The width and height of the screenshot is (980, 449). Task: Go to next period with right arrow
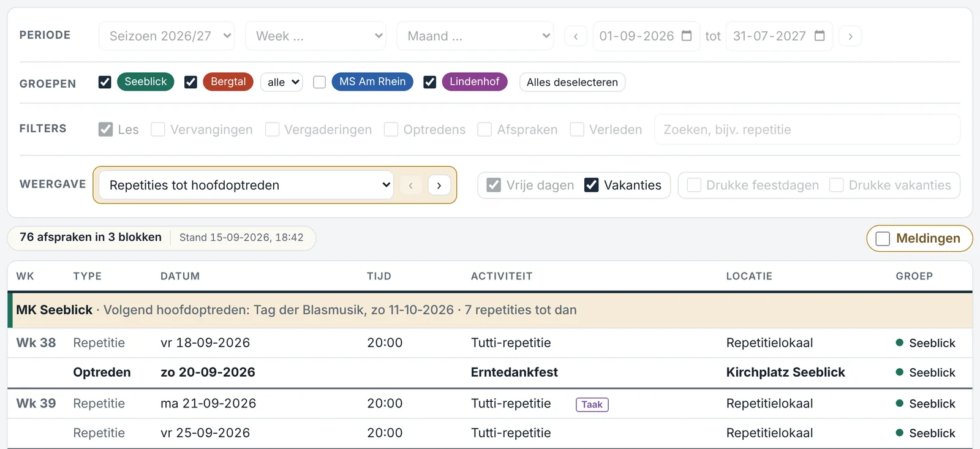pos(850,36)
